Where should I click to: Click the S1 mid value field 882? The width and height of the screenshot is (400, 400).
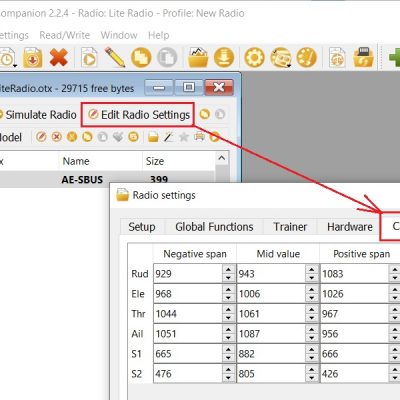(271, 354)
